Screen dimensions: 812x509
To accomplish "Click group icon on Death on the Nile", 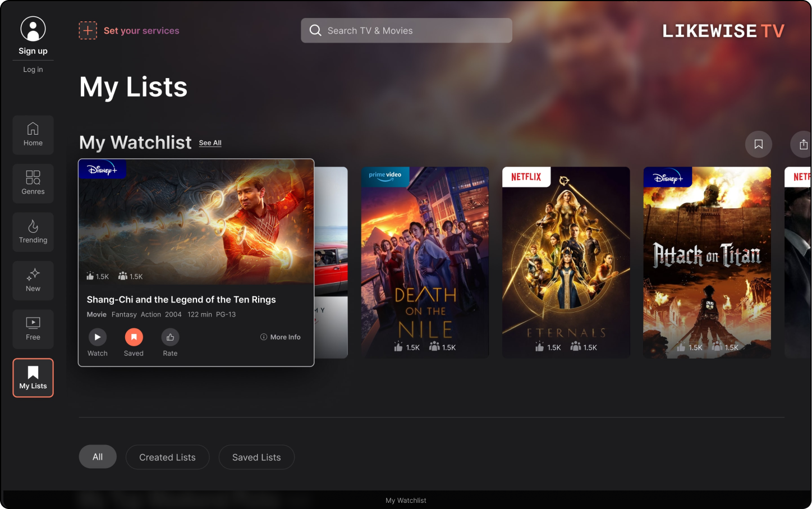I will (434, 347).
